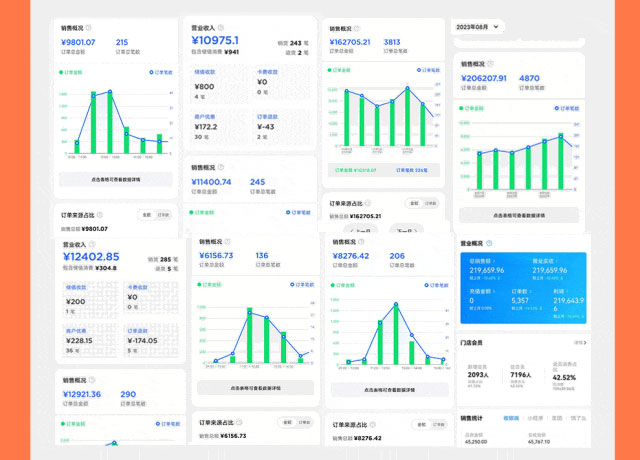Toggle 订单笔数 legend in ¥206207.91 chart
Viewport: 640px width, 460px height.
564,107
